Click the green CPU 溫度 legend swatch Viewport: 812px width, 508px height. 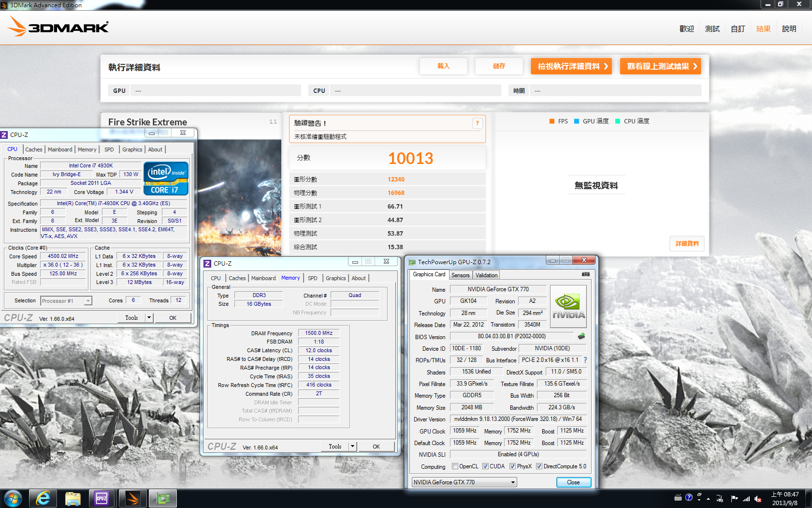tap(617, 121)
